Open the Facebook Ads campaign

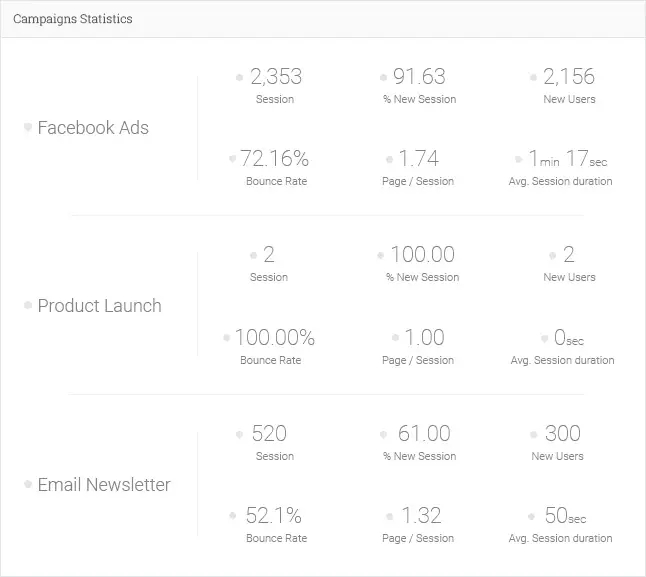point(93,128)
